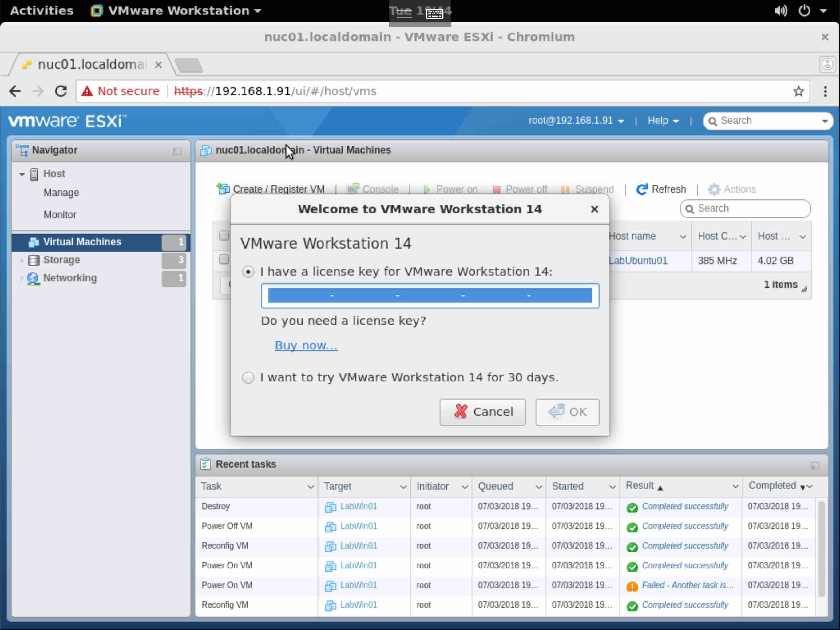Click the Console toolbar button

click(x=373, y=189)
